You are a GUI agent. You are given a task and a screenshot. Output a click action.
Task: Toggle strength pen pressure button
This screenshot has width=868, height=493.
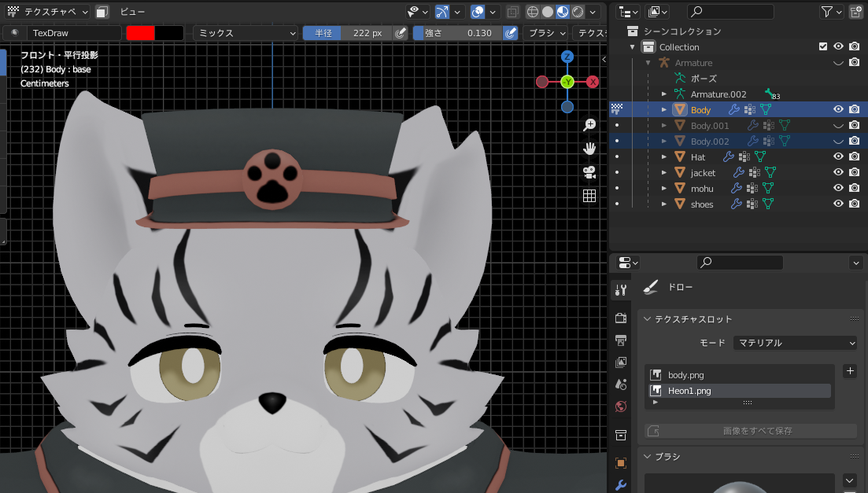(x=511, y=33)
